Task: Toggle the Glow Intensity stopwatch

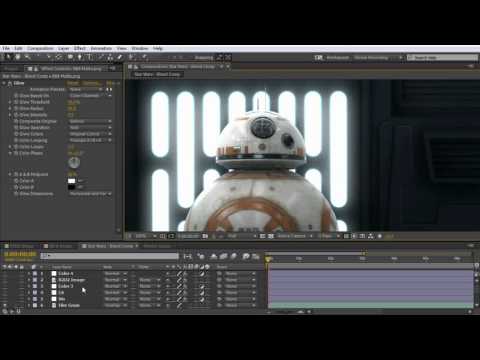Action: point(16,115)
